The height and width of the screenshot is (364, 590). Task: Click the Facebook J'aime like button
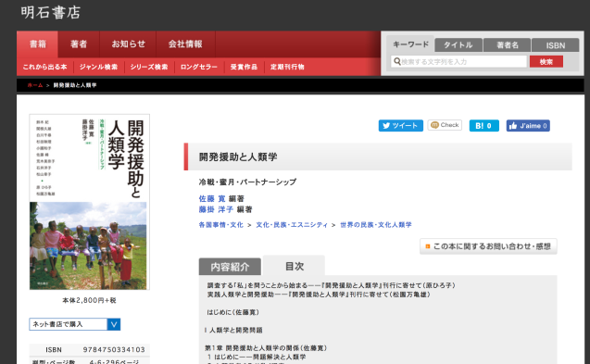tap(528, 126)
